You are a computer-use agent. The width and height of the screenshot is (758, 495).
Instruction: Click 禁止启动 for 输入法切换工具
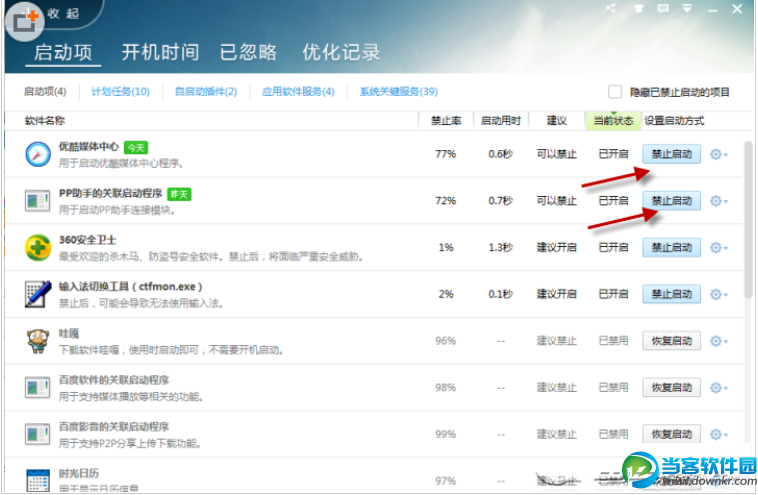click(x=671, y=294)
